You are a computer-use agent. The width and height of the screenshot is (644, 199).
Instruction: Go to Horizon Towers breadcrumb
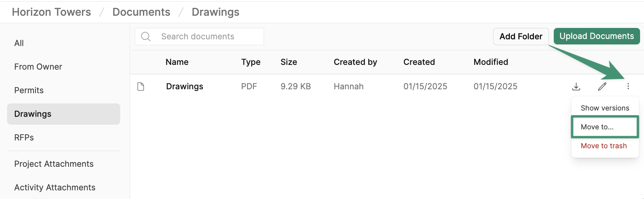[x=52, y=12]
